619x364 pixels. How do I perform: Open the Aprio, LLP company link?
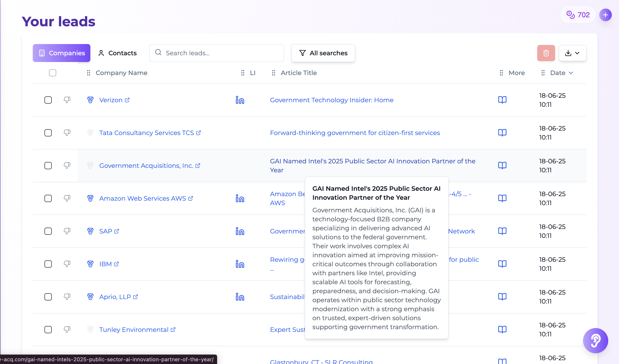pyautogui.click(x=119, y=297)
